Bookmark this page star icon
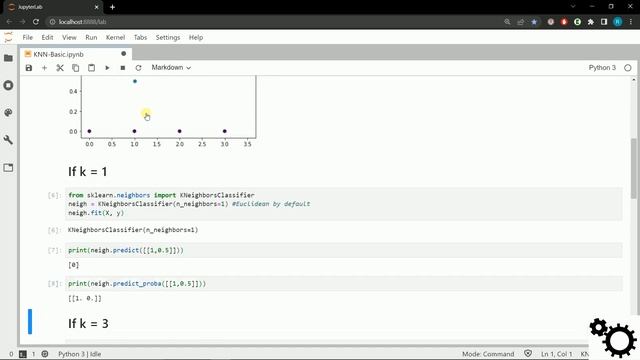Viewport: 640px width, 360px height. pos(534,22)
